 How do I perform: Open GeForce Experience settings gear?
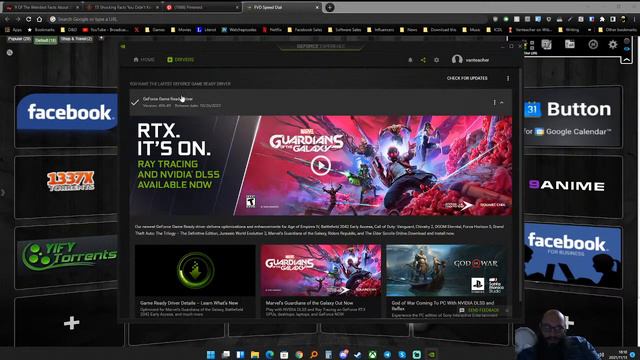click(436, 60)
